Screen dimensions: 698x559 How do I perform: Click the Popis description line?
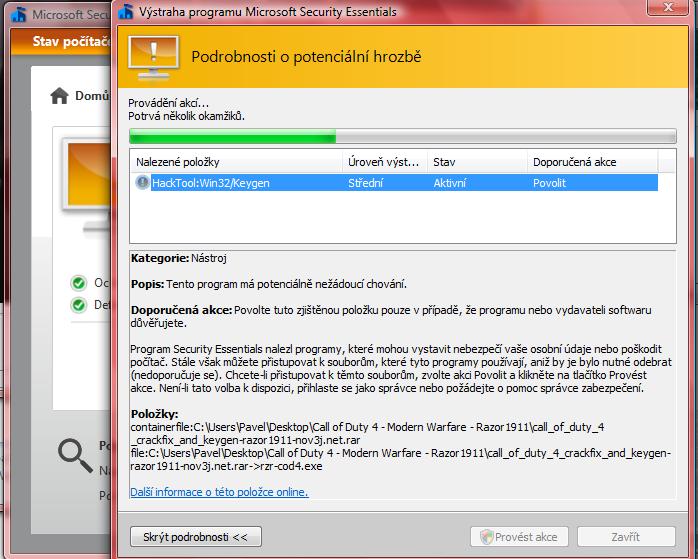pos(268,284)
